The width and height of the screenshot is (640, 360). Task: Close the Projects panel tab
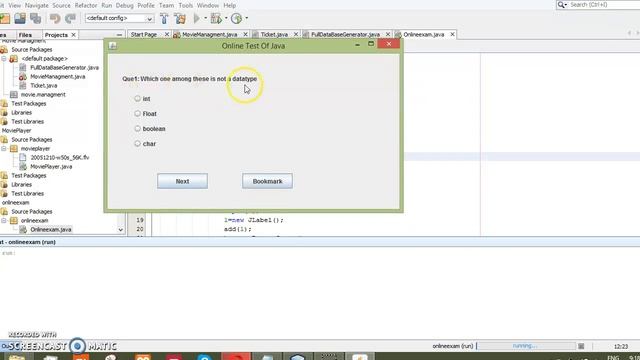(73, 35)
